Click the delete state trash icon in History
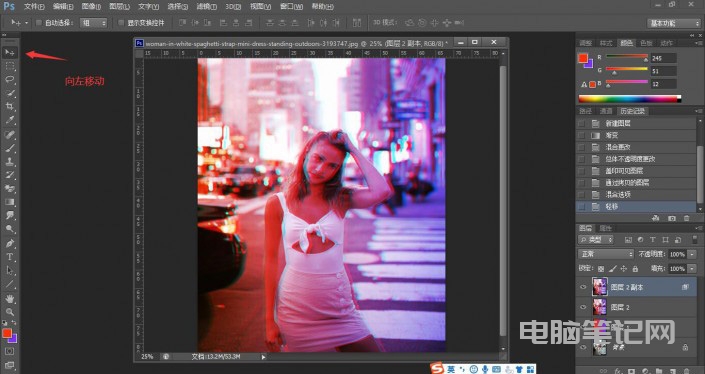The image size is (705, 374). tap(687, 218)
